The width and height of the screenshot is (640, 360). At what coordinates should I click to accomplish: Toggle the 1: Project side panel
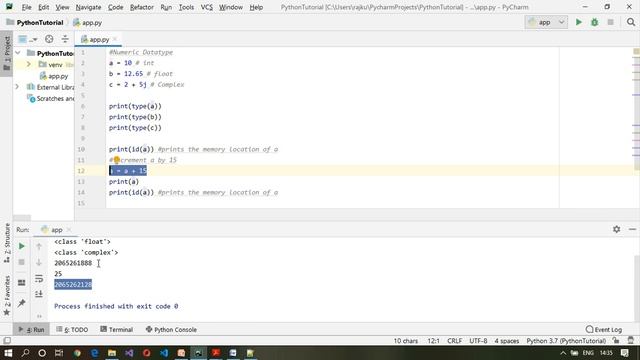point(7,53)
